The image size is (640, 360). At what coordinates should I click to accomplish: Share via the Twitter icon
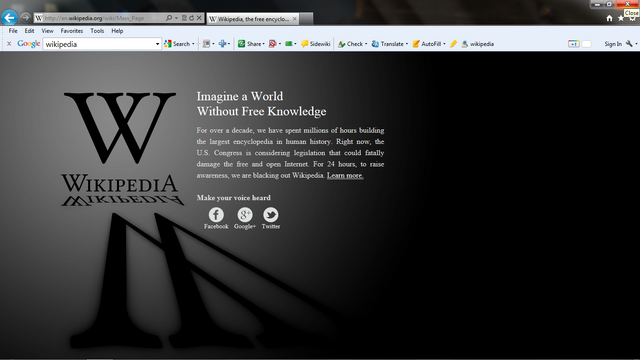click(x=271, y=215)
